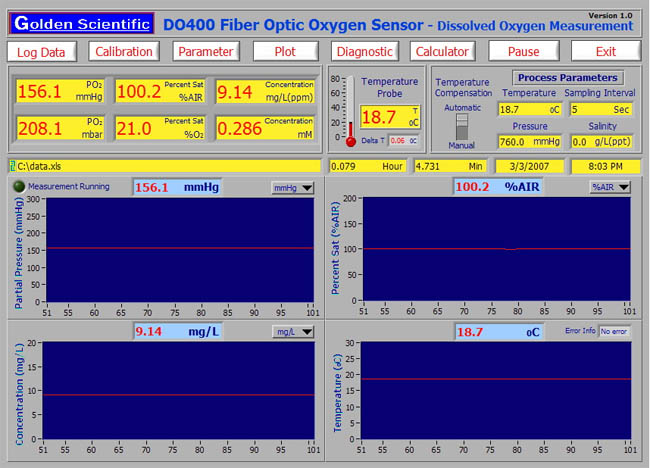Open the Parameter settings
Viewport: 650px width, 468px height.
[206, 51]
